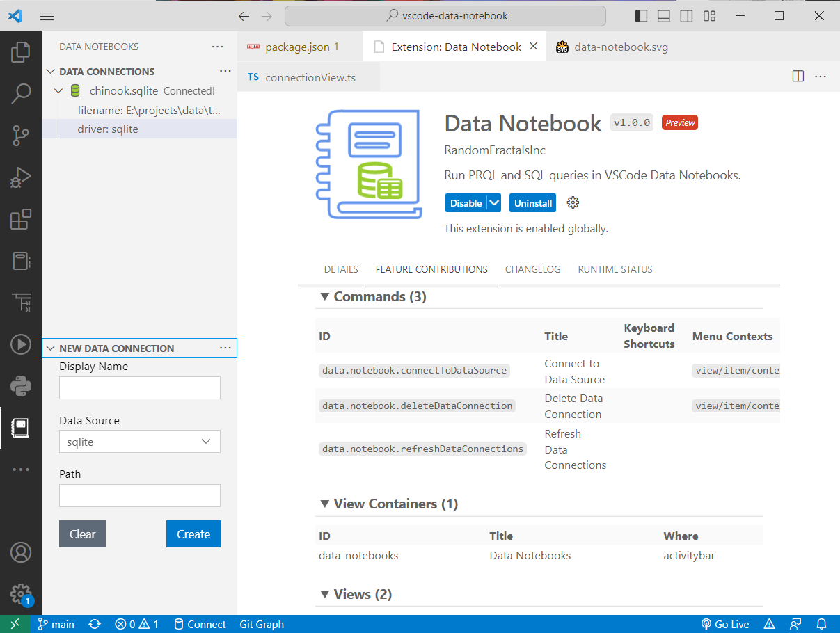Viewport: 840px width, 633px height.
Task: Show additional views with activity bar ellipsis
Action: coord(21,470)
